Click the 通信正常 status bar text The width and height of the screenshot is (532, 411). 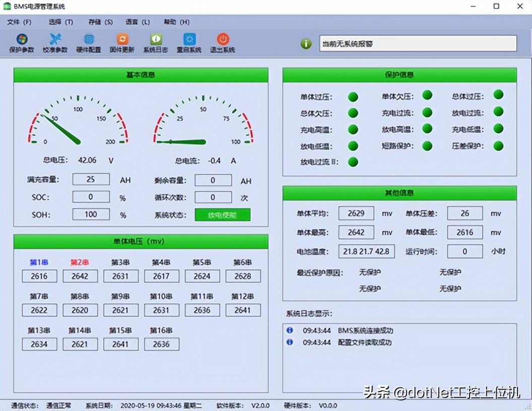click(59, 405)
